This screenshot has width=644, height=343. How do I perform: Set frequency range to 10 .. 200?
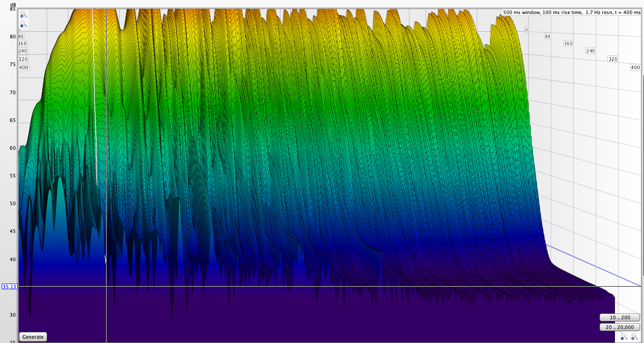click(620, 318)
